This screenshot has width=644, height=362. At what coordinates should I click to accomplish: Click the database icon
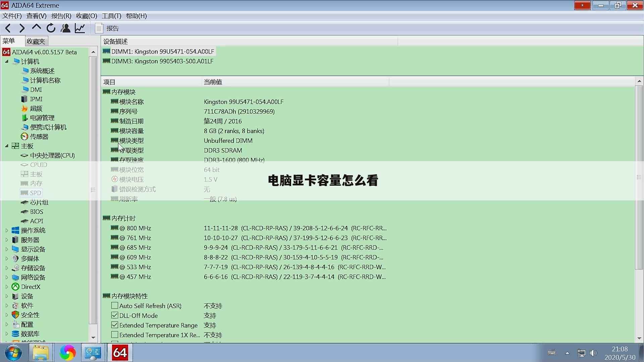15,334
